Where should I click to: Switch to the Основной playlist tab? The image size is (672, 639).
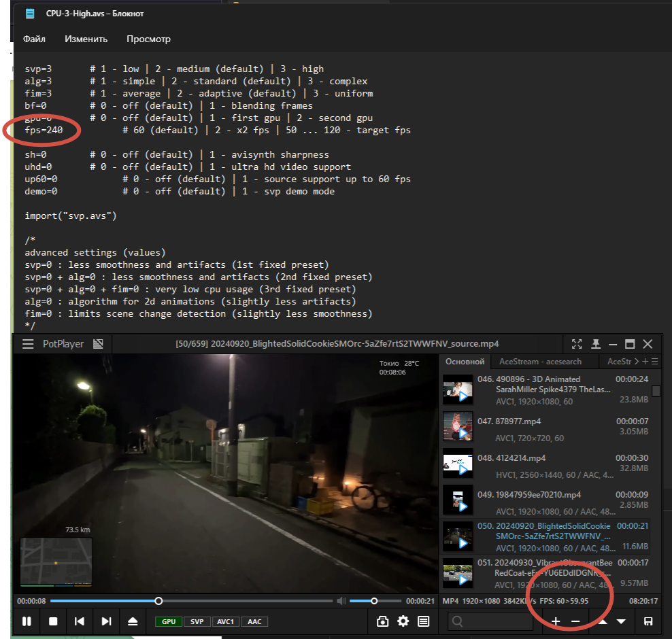click(x=465, y=362)
